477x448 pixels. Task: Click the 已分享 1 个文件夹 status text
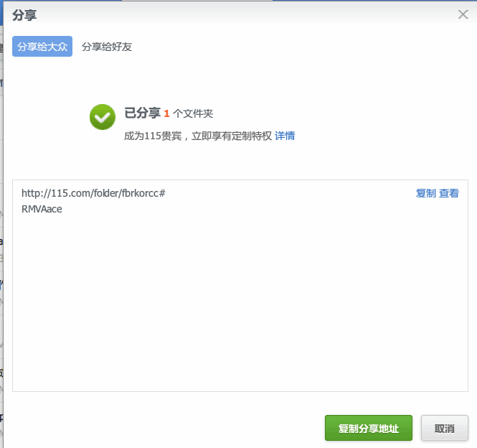pos(169,113)
